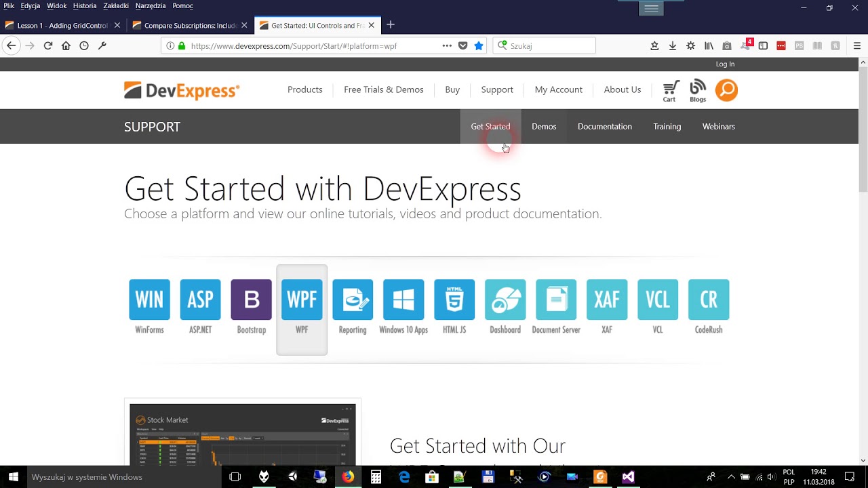
Task: Click the Buy navigation link
Action: click(x=452, y=89)
